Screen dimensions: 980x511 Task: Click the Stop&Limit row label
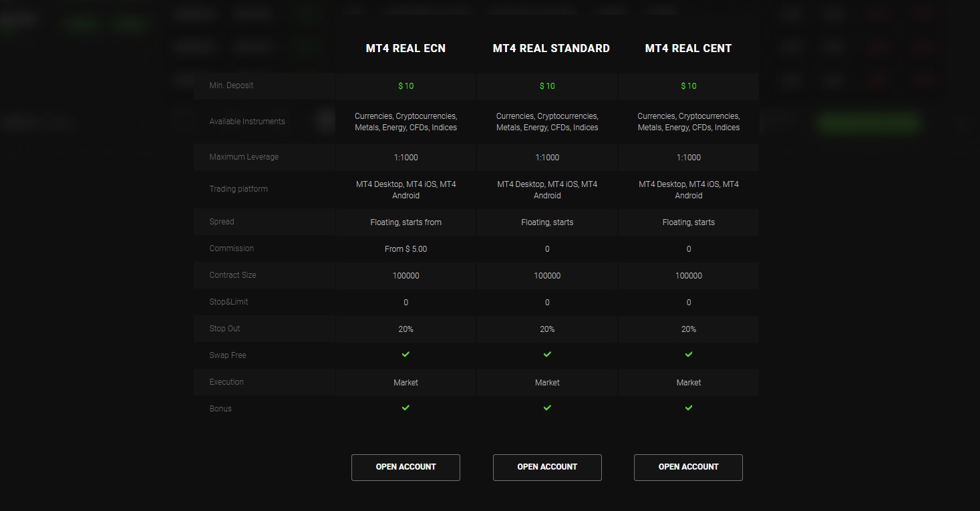point(228,302)
